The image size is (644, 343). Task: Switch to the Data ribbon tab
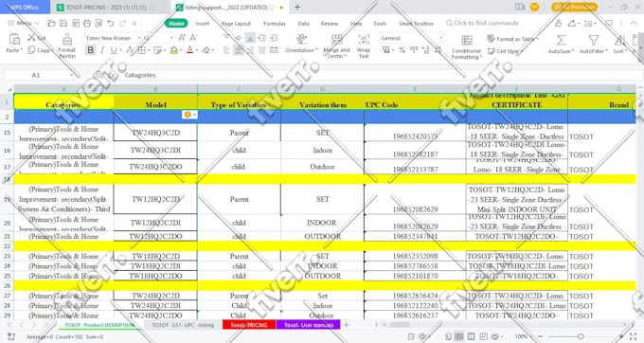coord(303,24)
